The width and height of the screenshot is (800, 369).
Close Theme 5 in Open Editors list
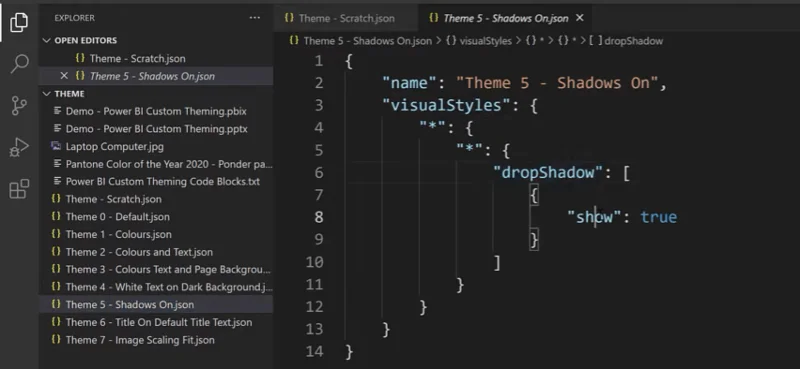pos(64,76)
